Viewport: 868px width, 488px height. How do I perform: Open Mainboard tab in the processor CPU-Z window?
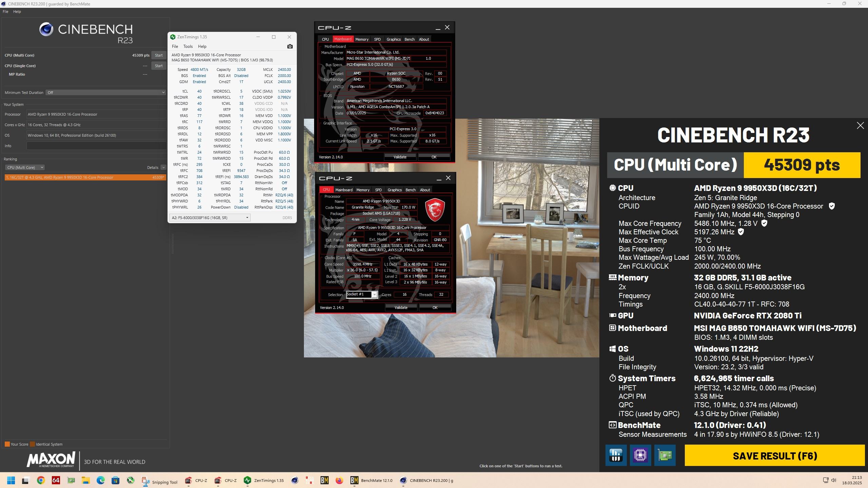click(x=344, y=190)
